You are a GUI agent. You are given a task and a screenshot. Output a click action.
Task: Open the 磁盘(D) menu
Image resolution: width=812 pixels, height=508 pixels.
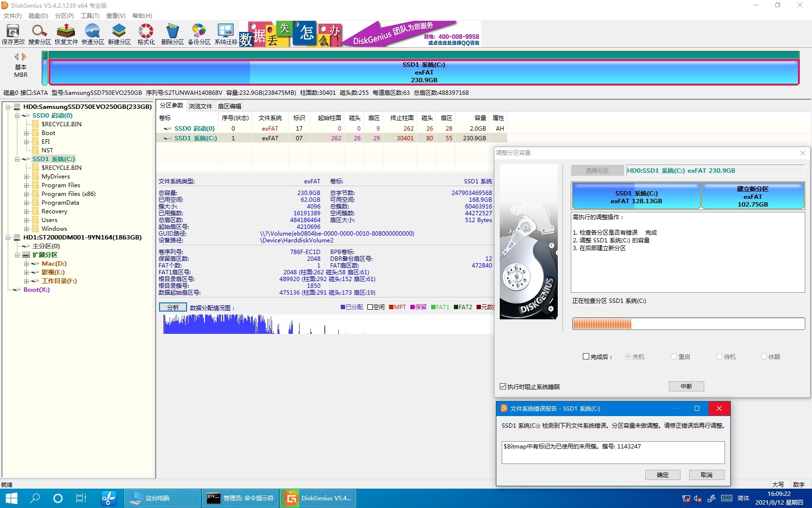click(39, 16)
